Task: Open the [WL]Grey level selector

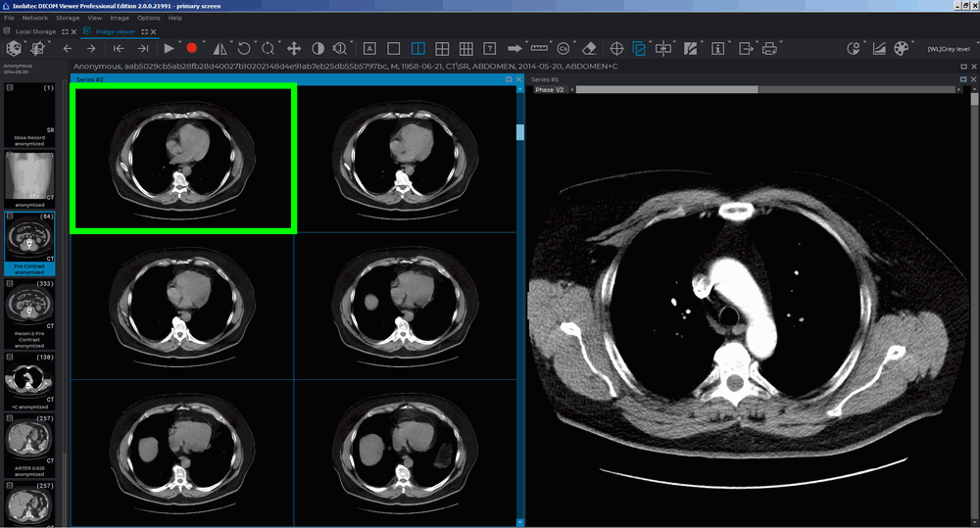Action: point(948,49)
